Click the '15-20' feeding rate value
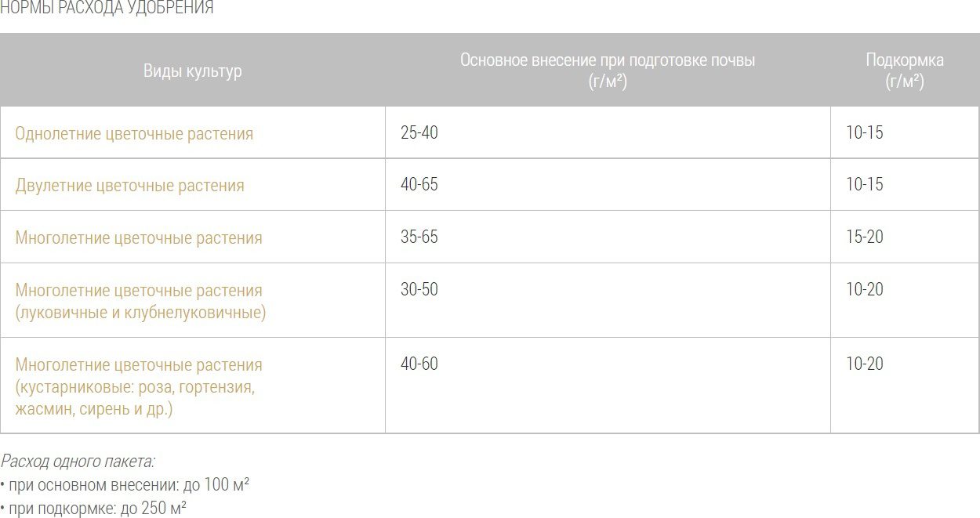Image resolution: width=980 pixels, height=518 pixels. (865, 237)
